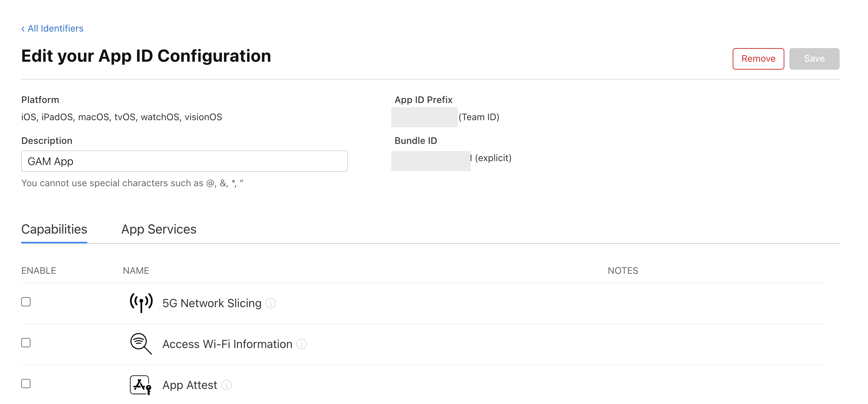Tick the App Attest checkbox
Viewport: 868px width, 404px height.
[26, 384]
